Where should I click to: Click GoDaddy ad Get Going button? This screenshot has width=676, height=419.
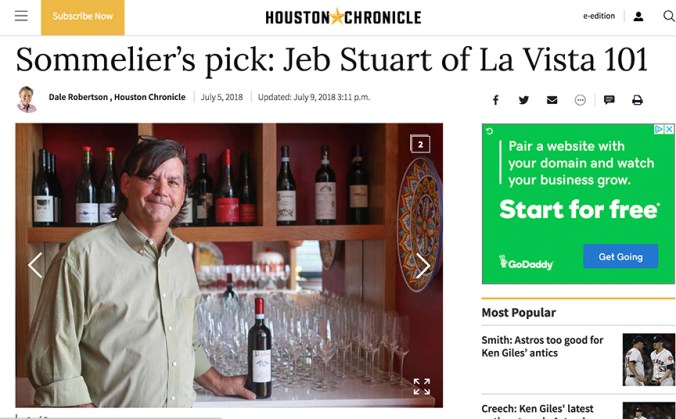pyautogui.click(x=621, y=256)
